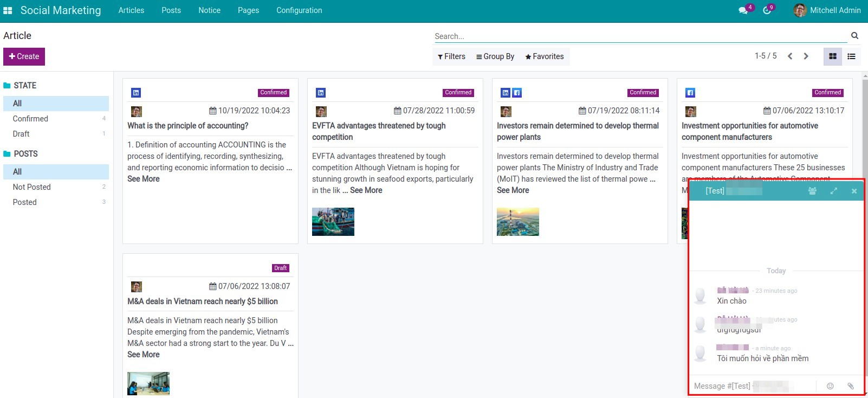Open the Posts menu
This screenshot has width=868, height=398.
click(171, 10)
